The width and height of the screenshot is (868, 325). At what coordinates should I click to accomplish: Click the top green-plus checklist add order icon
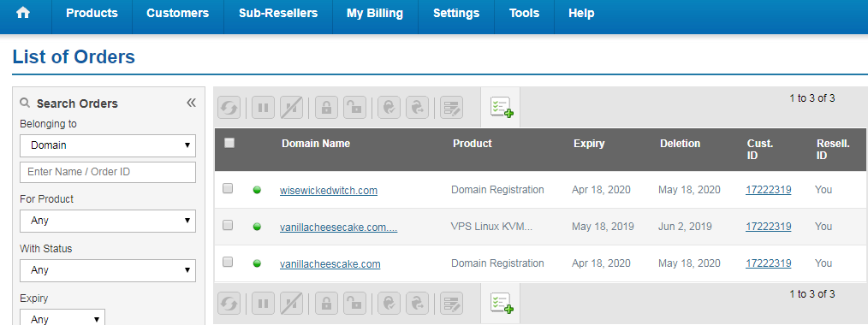pyautogui.click(x=501, y=107)
